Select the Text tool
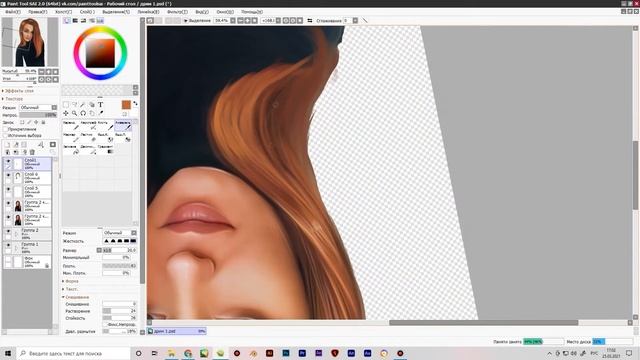 (x=100, y=105)
